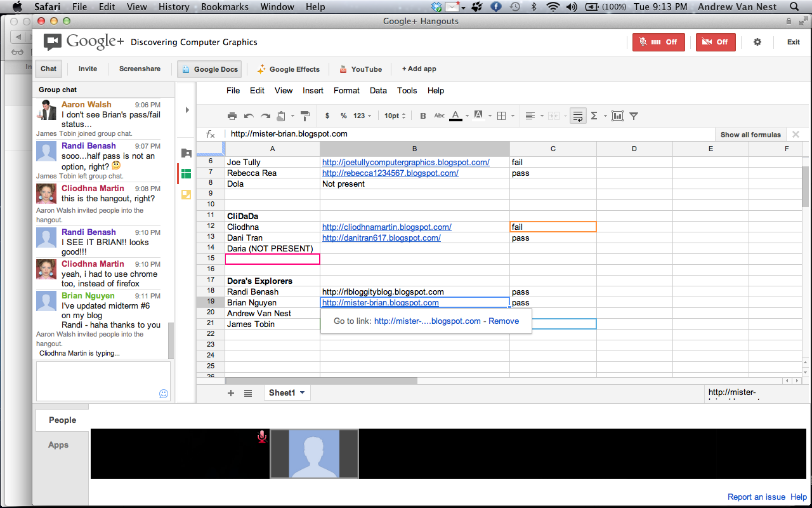Start Screenshare
Screen dimensions: 812x508
[140, 69]
